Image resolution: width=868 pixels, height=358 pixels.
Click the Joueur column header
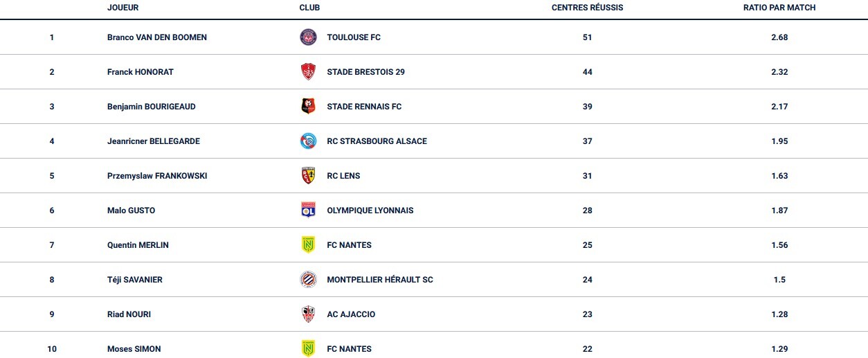click(123, 8)
